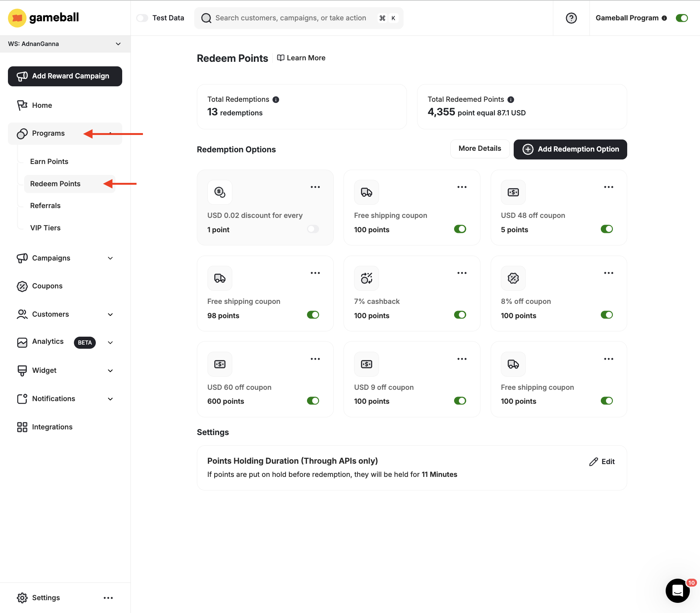This screenshot has height=613, width=700.
Task: Click the free shipping truck icon on 100 points card
Action: [366, 192]
